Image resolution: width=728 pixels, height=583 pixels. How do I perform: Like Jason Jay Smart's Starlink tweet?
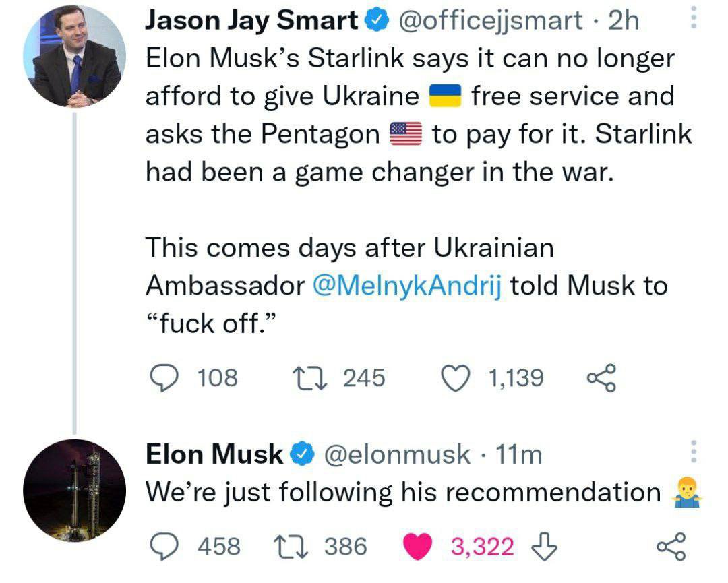pos(456,378)
